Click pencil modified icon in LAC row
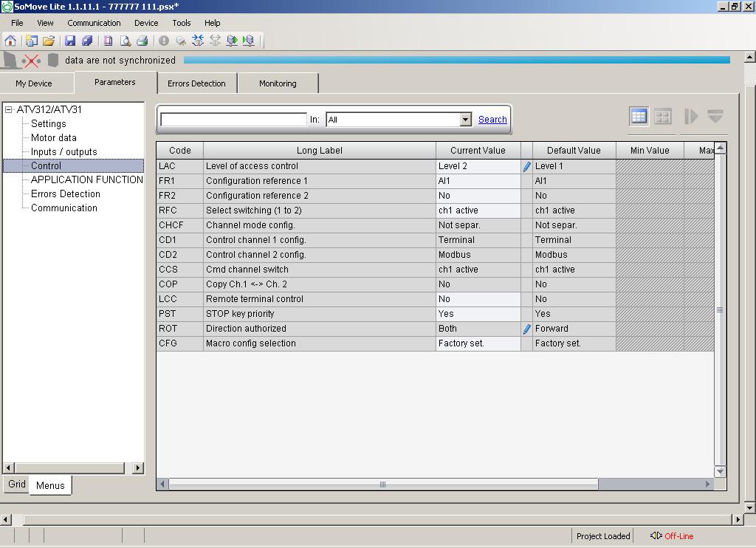Viewport: 756px width, 548px height. tap(526, 166)
